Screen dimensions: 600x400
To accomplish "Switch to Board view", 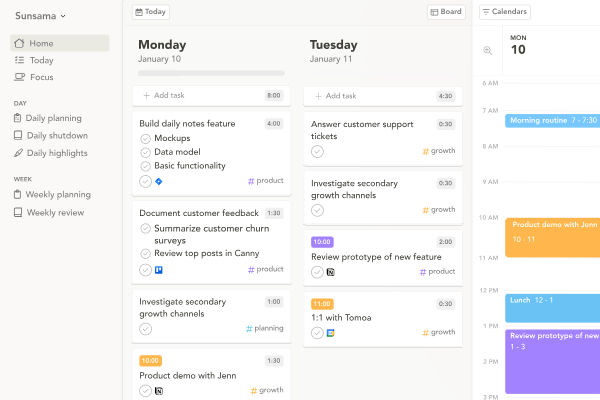I will point(446,12).
